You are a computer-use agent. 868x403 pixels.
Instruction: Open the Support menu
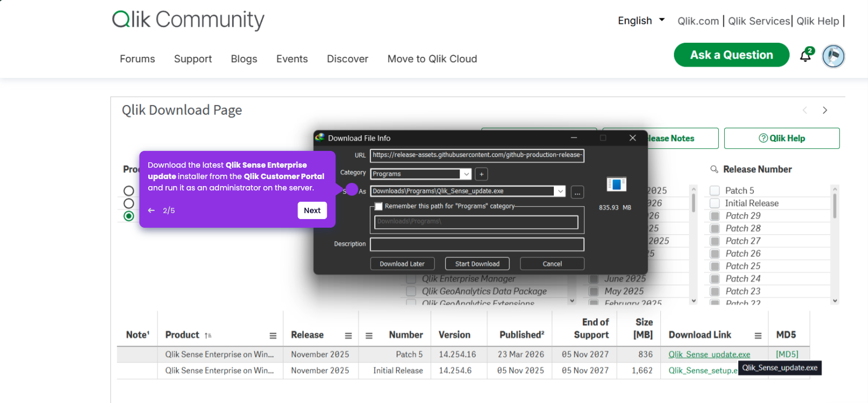[x=193, y=59]
